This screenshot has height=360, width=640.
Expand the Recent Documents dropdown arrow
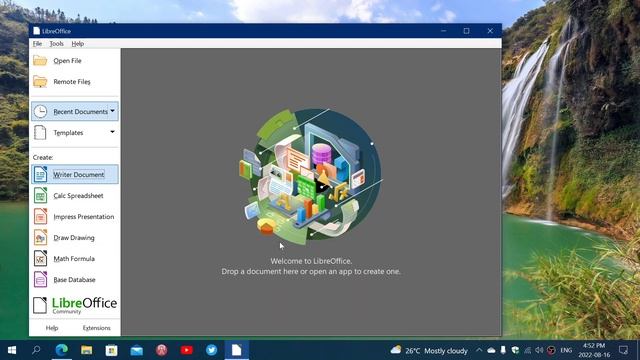pos(112,111)
